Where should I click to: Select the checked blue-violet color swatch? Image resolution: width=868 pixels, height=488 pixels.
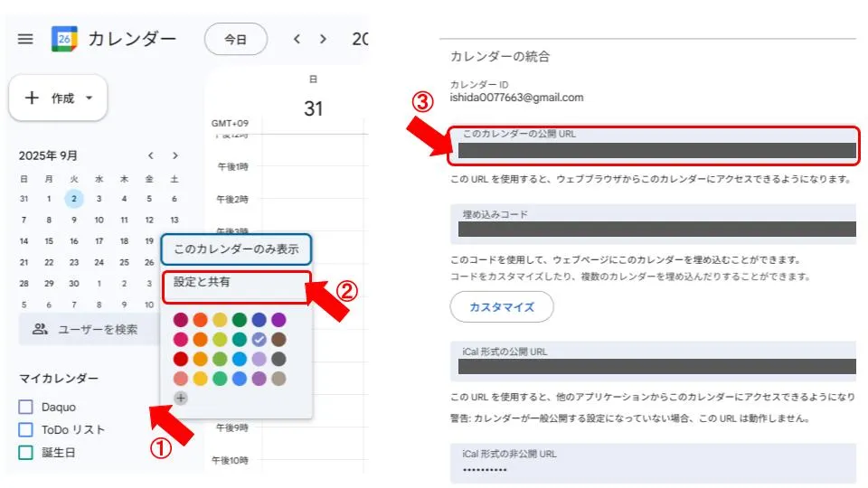click(259, 339)
